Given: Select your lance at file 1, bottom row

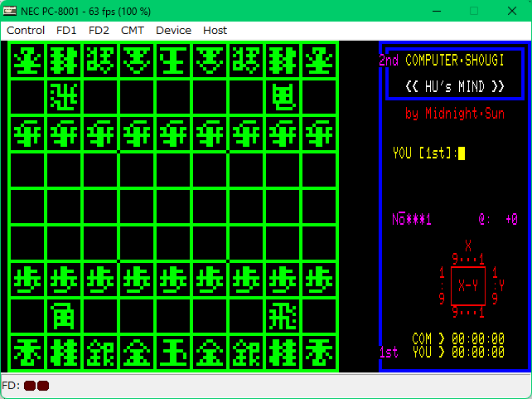Looking at the screenshot, I should tap(319, 353).
